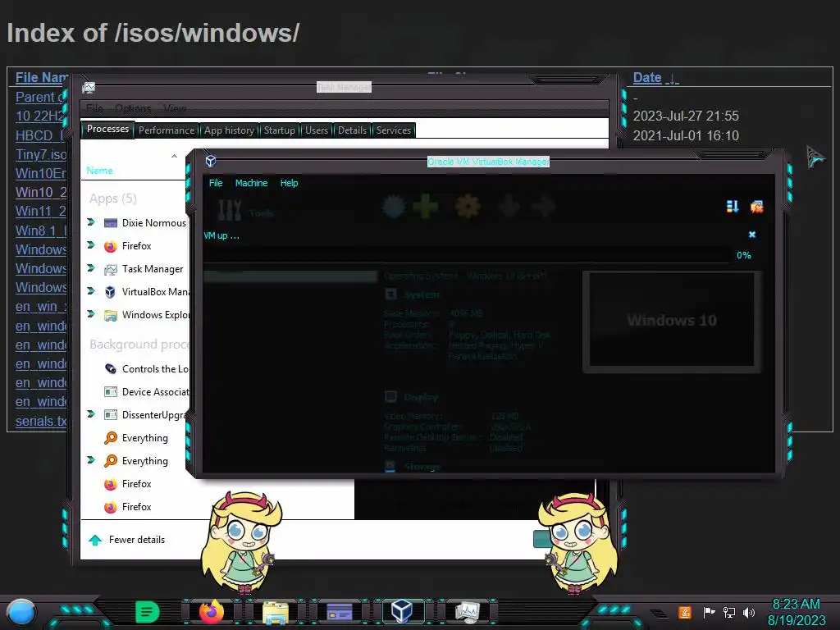Expand the Firefox app entry
Image resolution: width=840 pixels, height=630 pixels.
tap(91, 244)
